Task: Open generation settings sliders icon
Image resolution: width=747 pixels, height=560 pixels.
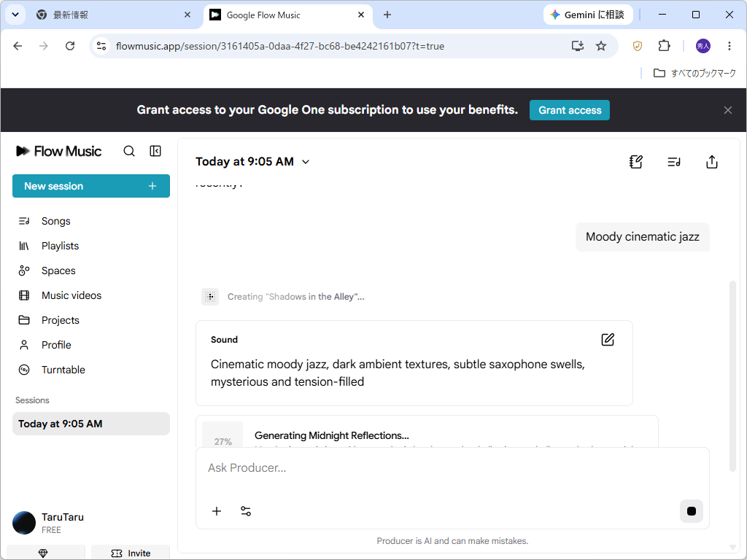Action: 246,511
